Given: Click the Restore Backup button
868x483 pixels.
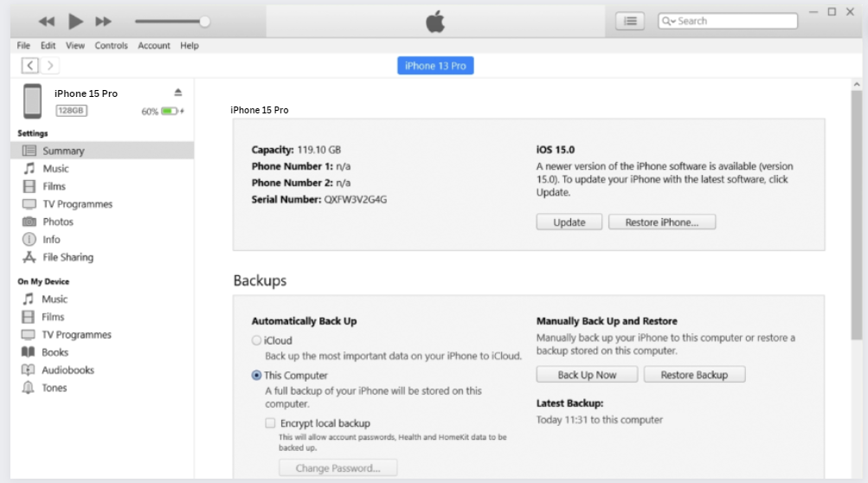Looking at the screenshot, I should 694,375.
